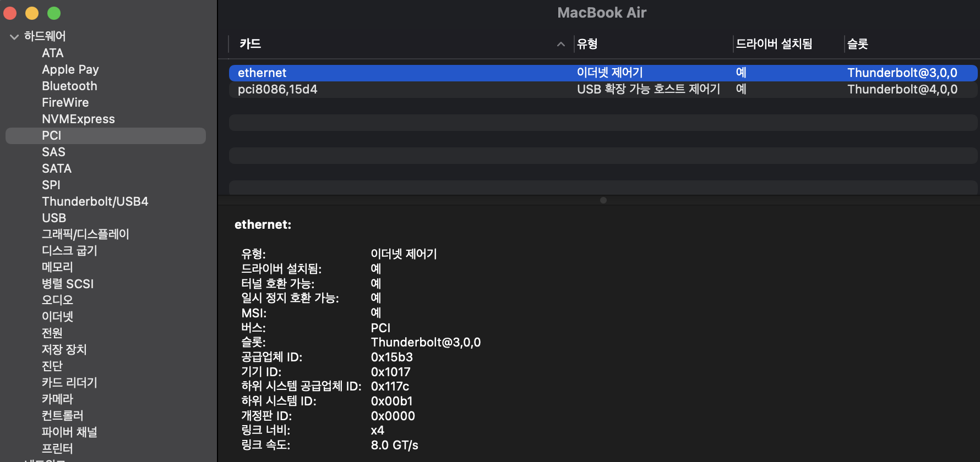The width and height of the screenshot is (980, 462).
Task: Select the ethernet row in table
Action: [603, 73]
